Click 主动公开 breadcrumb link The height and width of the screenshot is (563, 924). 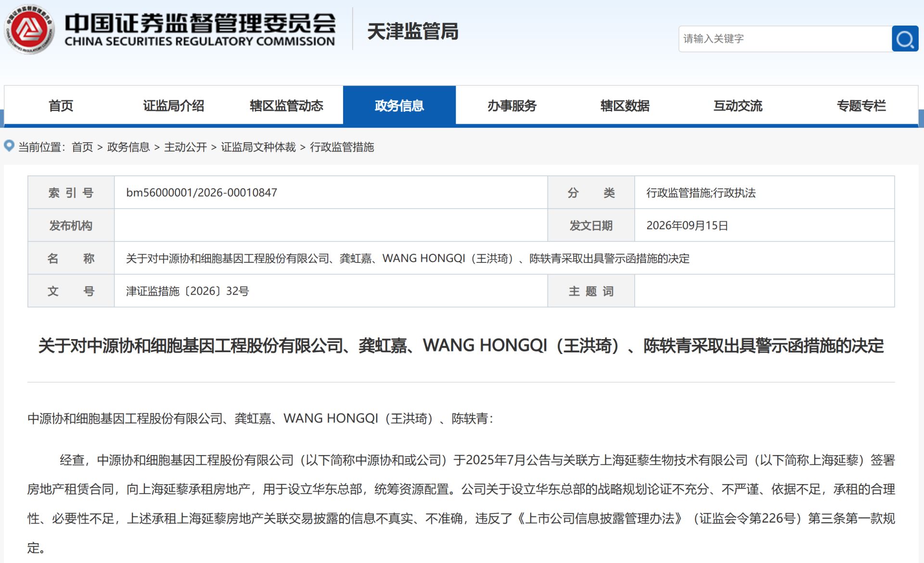coord(185,147)
